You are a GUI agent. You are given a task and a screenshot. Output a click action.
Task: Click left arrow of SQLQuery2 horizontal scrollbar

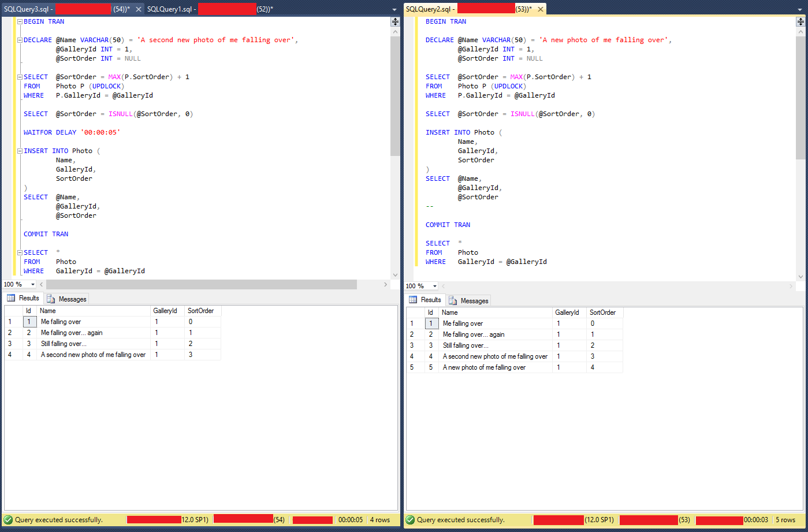(445, 286)
